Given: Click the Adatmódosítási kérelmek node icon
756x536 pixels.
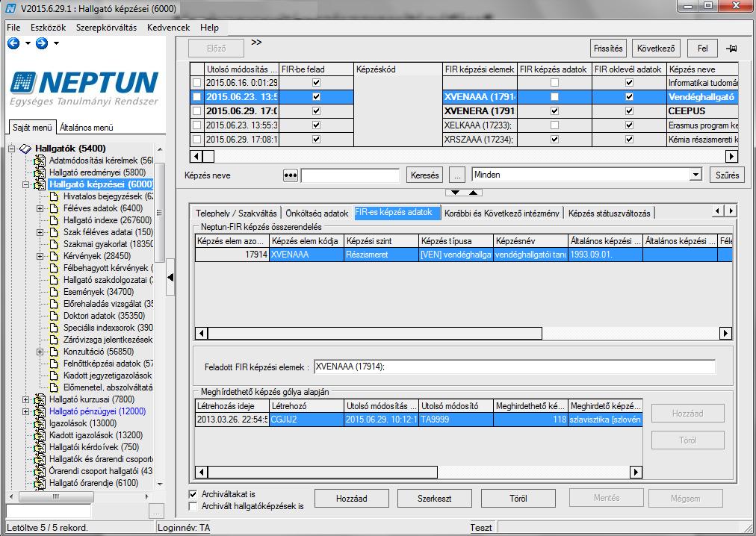Looking at the screenshot, I should (40, 161).
